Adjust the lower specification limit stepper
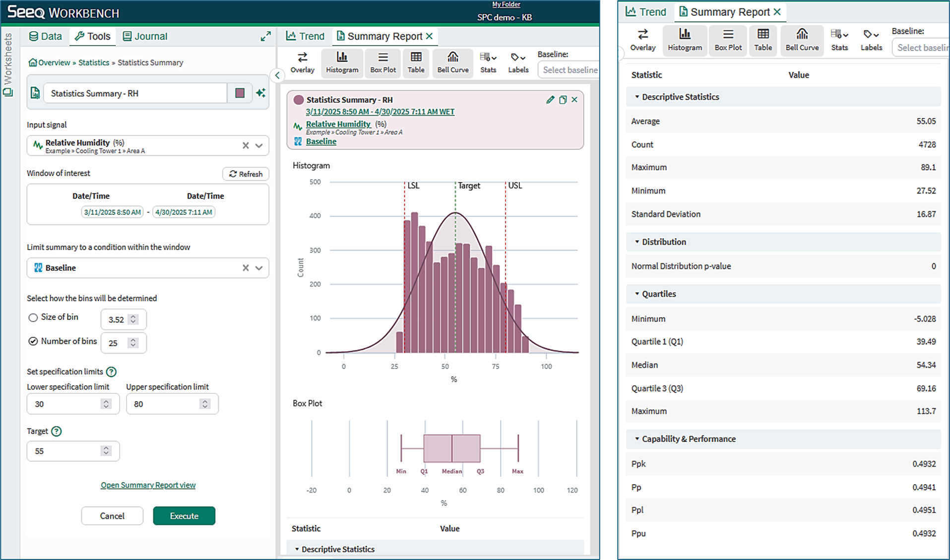 [106, 404]
